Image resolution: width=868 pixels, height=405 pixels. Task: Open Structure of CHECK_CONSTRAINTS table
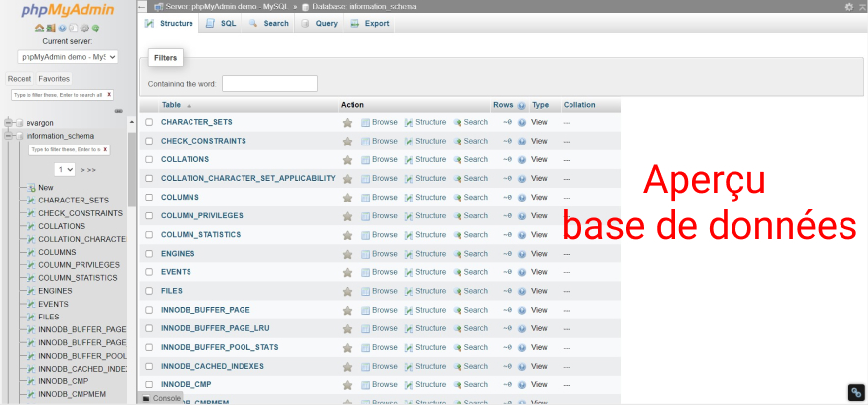(x=425, y=141)
